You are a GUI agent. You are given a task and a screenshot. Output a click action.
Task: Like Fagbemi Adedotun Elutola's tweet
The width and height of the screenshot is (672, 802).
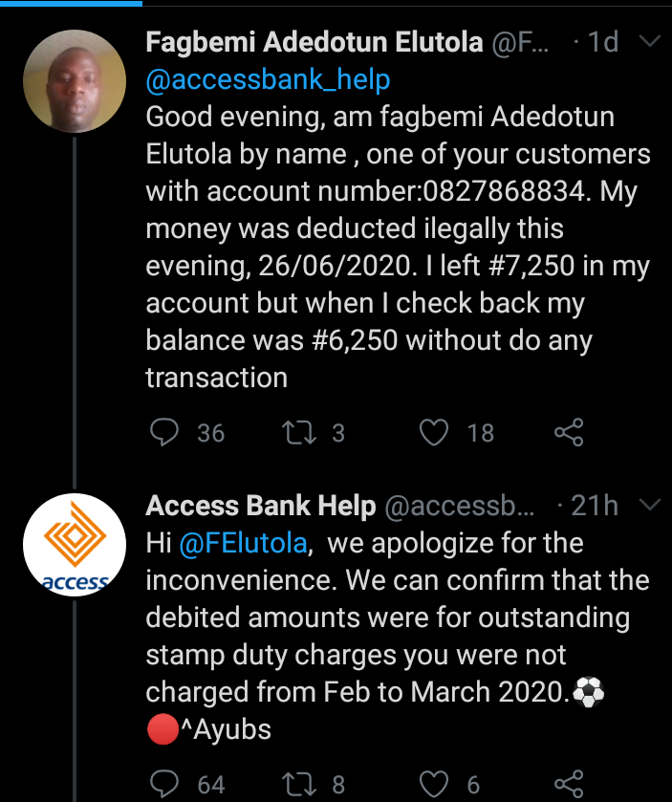435,433
